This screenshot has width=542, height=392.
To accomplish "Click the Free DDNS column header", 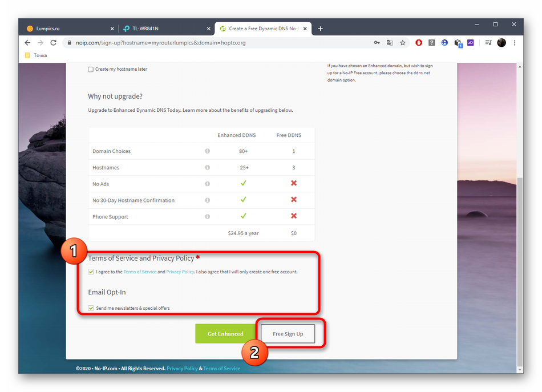I will coord(289,135).
